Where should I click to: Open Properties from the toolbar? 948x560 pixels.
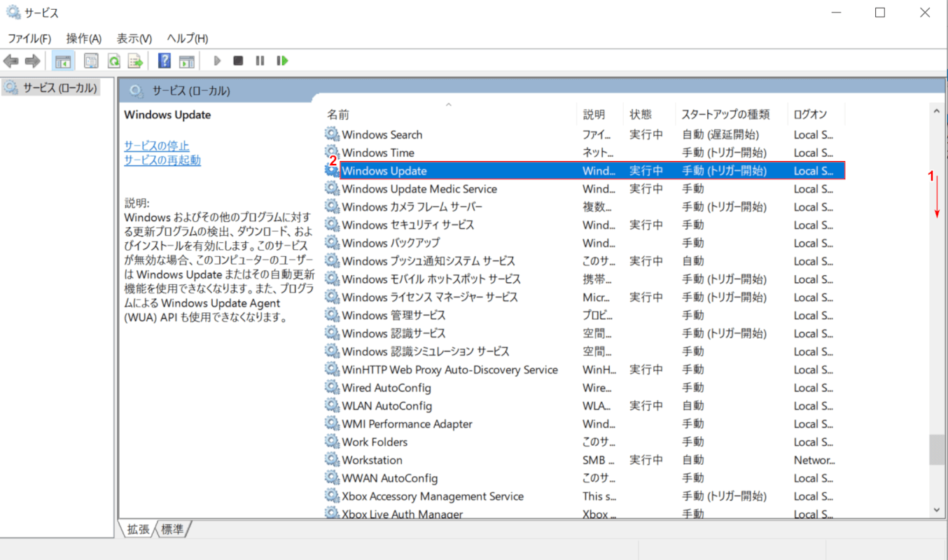tap(91, 61)
